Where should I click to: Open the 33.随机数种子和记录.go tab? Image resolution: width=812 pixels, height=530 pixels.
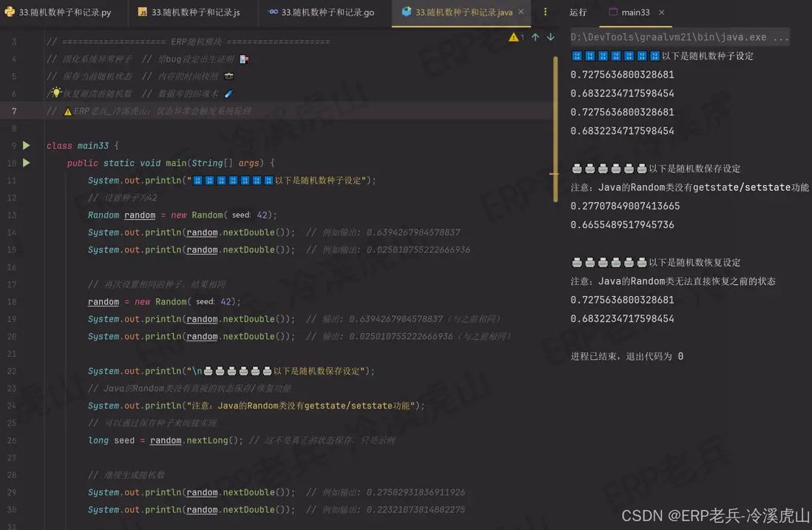coord(322,13)
